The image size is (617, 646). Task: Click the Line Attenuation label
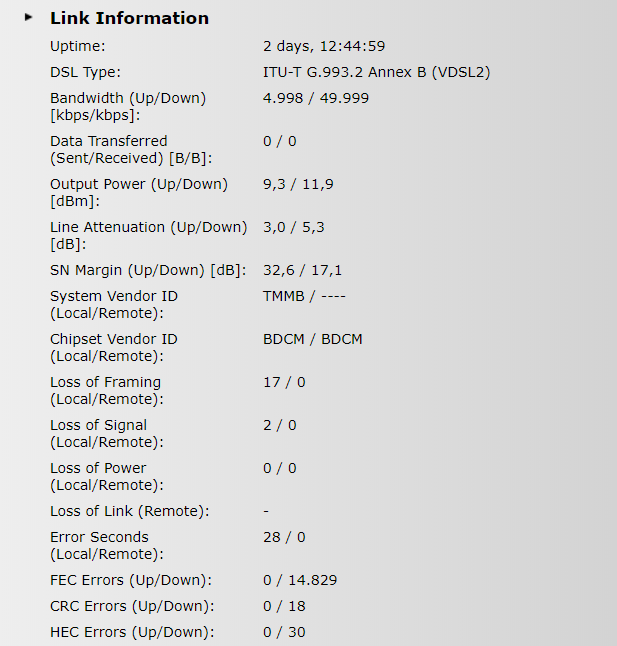coord(148,236)
